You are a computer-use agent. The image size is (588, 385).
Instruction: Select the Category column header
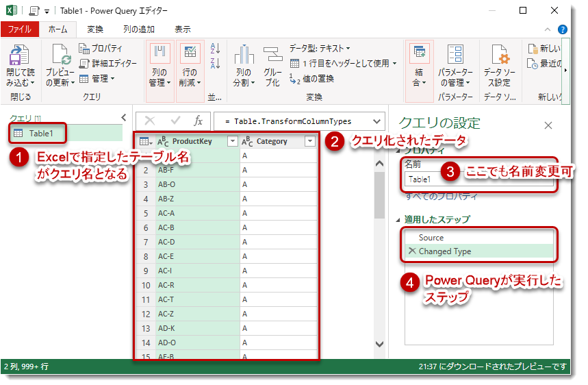(272, 142)
